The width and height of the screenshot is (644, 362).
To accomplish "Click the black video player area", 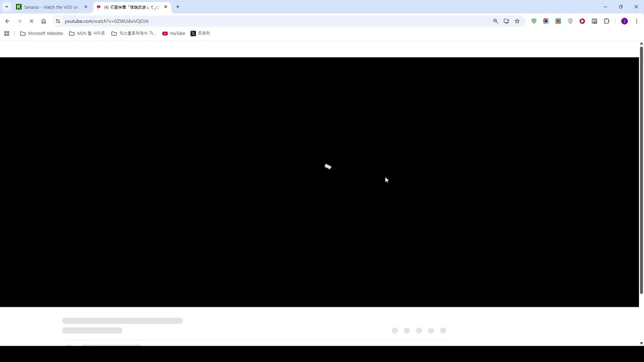I will coord(319,182).
